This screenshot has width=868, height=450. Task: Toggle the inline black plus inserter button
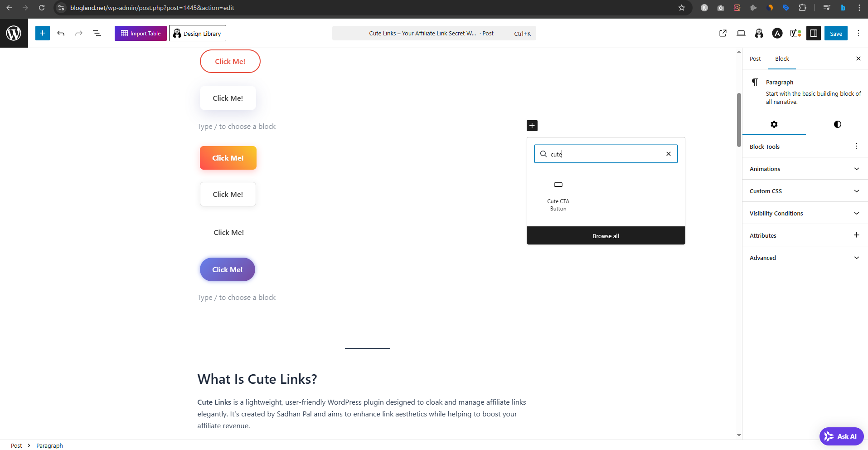click(532, 126)
